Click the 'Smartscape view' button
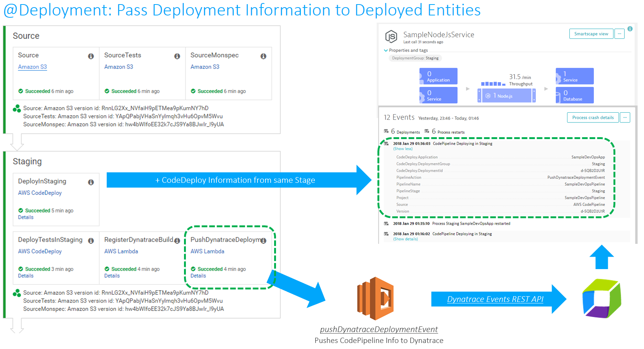 (x=591, y=34)
